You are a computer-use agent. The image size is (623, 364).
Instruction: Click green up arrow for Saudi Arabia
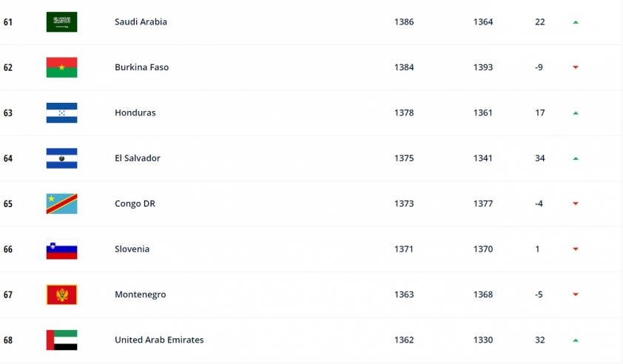tap(576, 22)
